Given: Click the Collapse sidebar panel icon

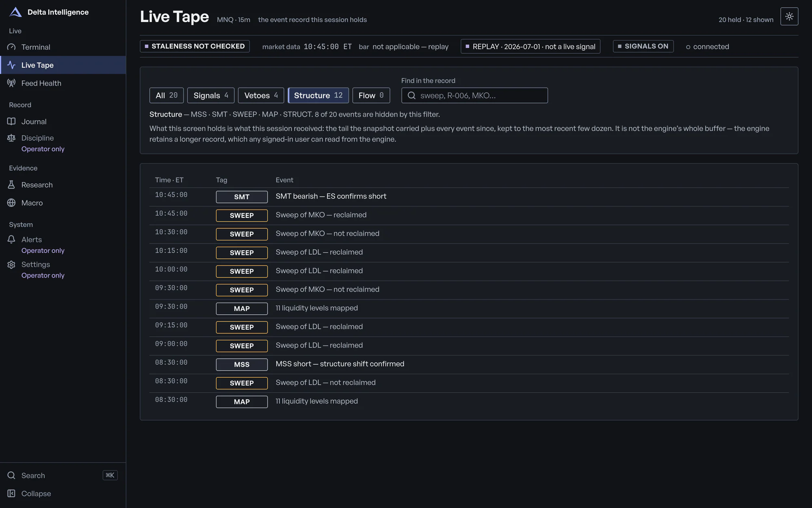Looking at the screenshot, I should click(11, 493).
